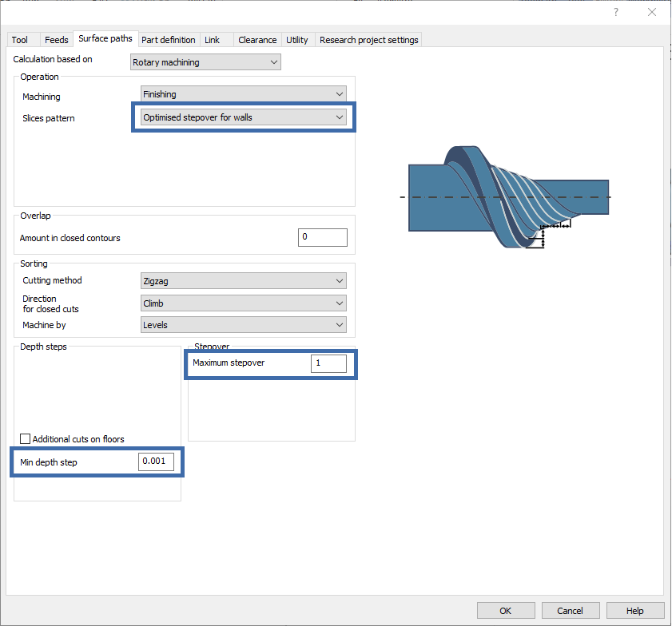Close the dialog window
The width and height of the screenshot is (672, 626).
pyautogui.click(x=652, y=13)
